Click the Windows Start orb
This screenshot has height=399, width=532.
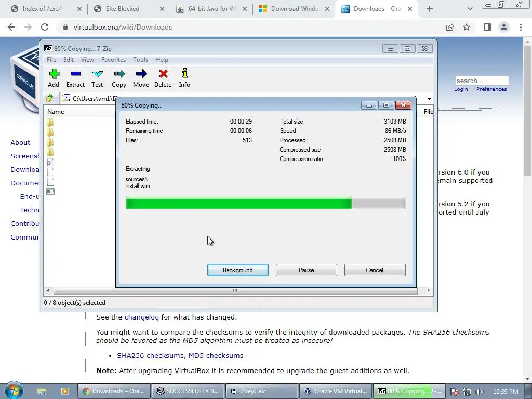click(14, 391)
